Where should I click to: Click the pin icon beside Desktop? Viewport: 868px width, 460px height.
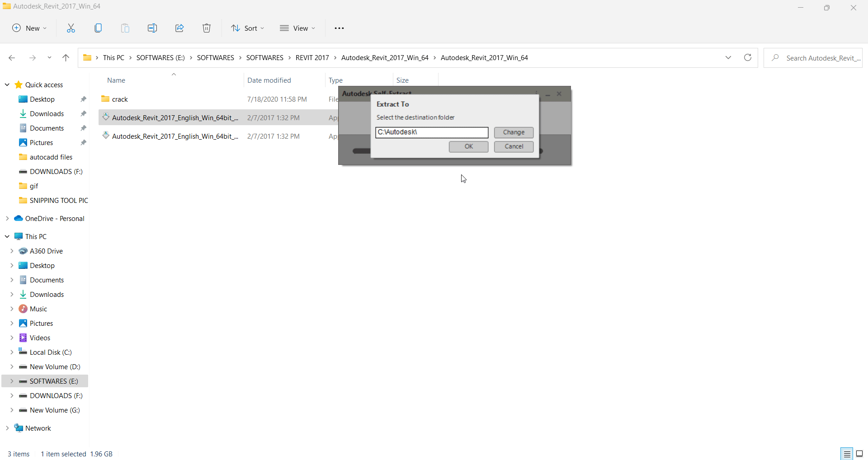coord(83,99)
